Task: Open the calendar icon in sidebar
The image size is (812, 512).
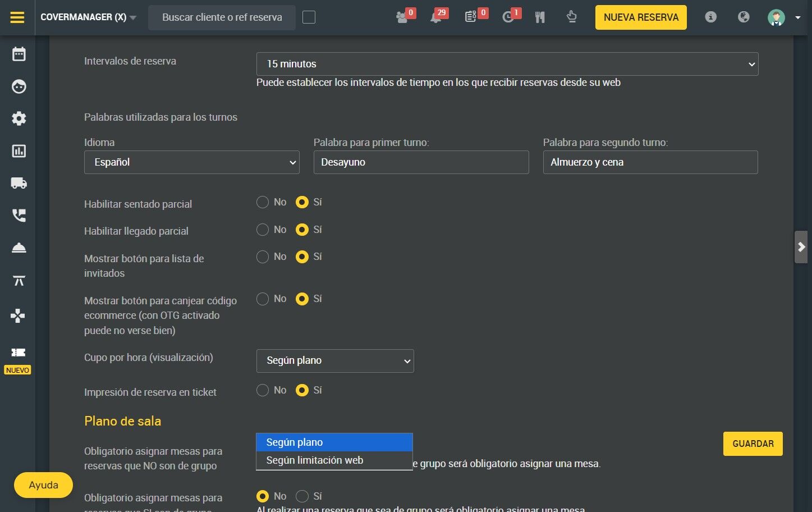Action: (19, 54)
